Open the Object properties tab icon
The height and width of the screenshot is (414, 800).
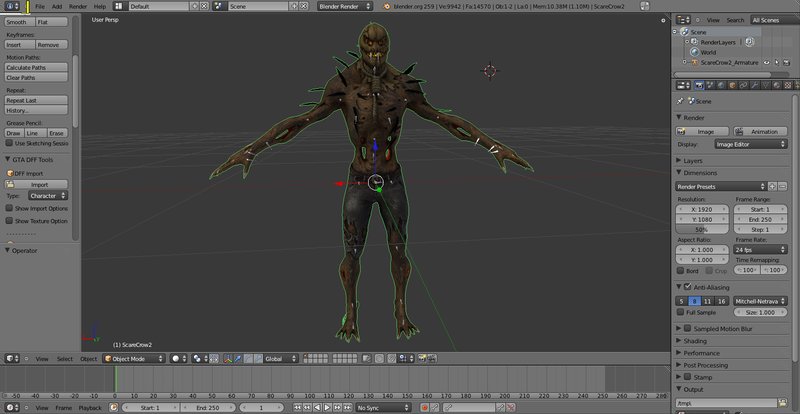pyautogui.click(x=732, y=85)
